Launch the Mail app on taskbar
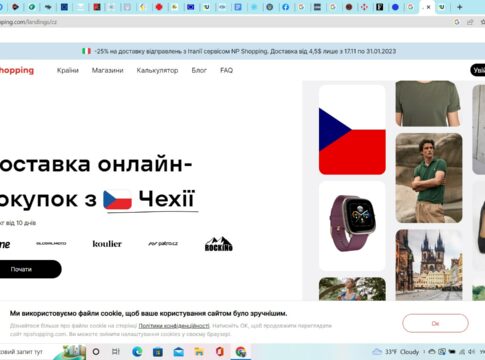This screenshot has height=360, width=485. pyautogui.click(x=178, y=352)
